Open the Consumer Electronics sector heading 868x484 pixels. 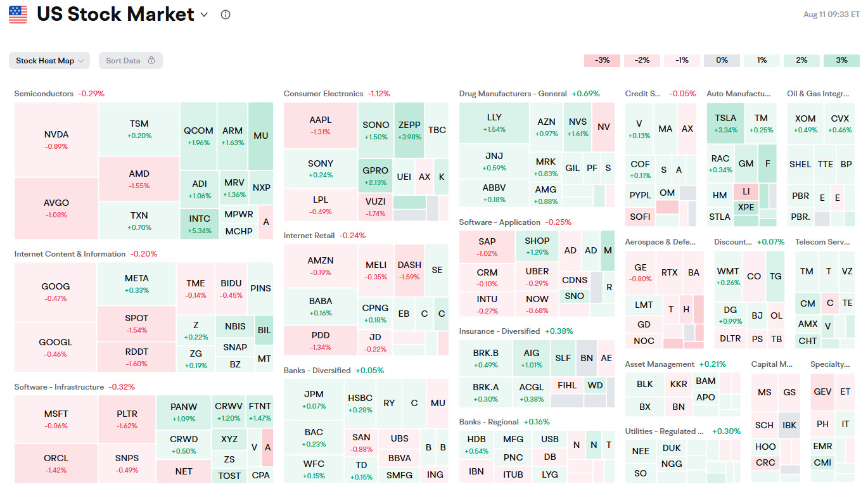[x=324, y=94]
